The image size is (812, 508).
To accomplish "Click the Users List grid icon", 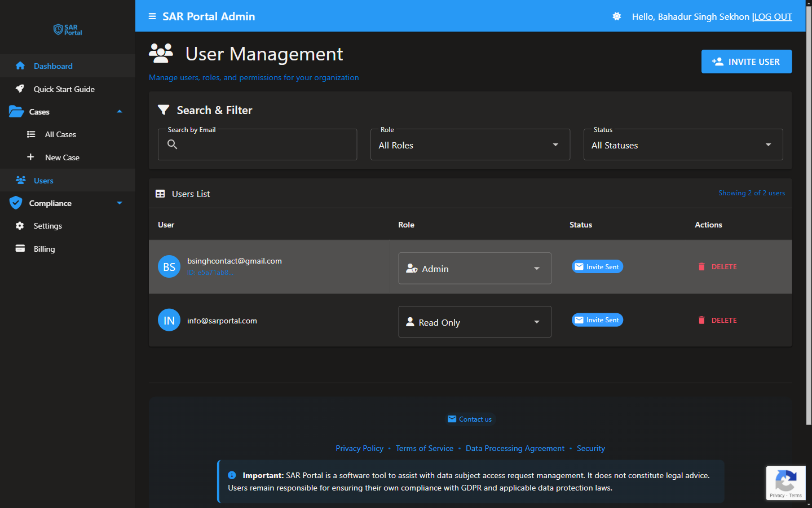I will 161,193.
